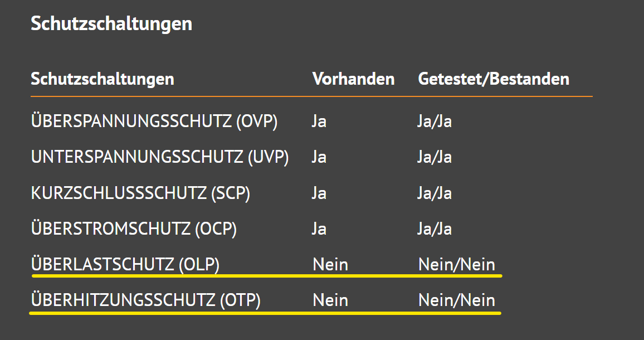Click the Ja/Ja test result for SCP

pyautogui.click(x=435, y=193)
